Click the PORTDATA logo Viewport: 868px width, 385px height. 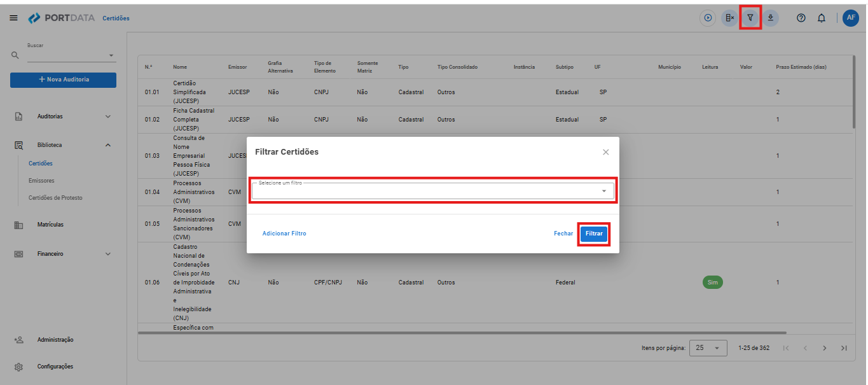(x=62, y=18)
